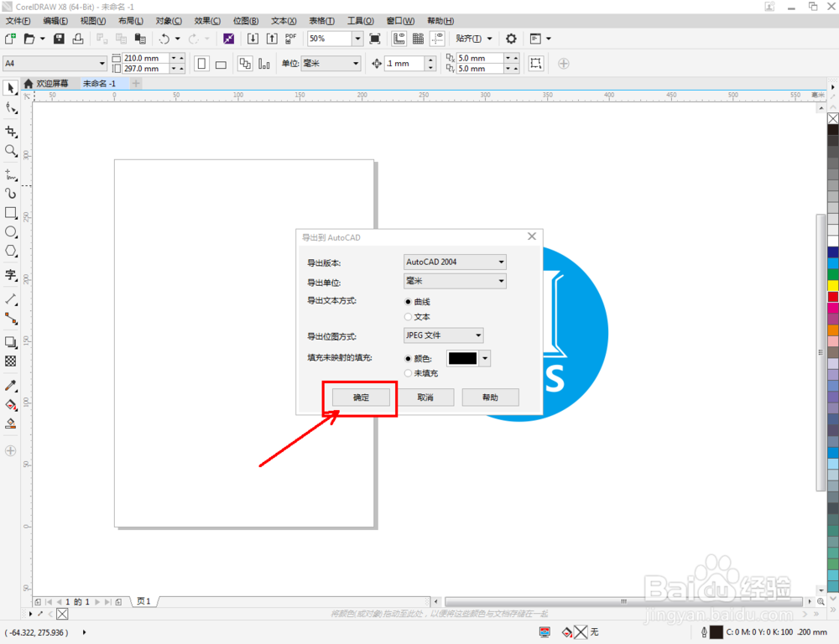This screenshot has height=644, width=839.
Task: Select the Pick tool
Action: tap(11, 88)
